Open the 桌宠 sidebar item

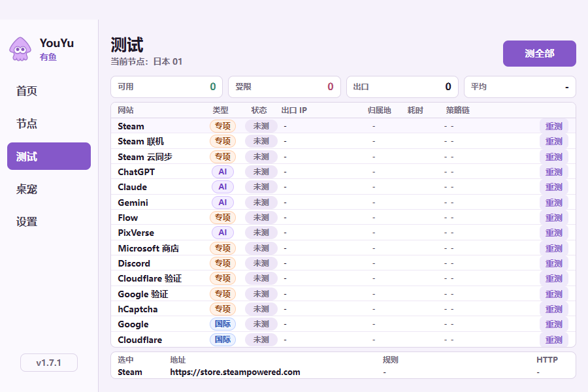click(49, 189)
